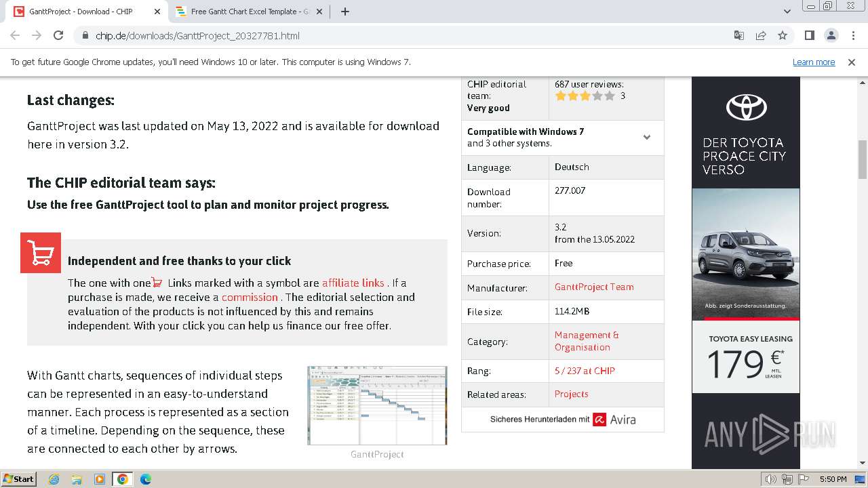
Task: Bookmark this page with star icon
Action: tap(783, 35)
